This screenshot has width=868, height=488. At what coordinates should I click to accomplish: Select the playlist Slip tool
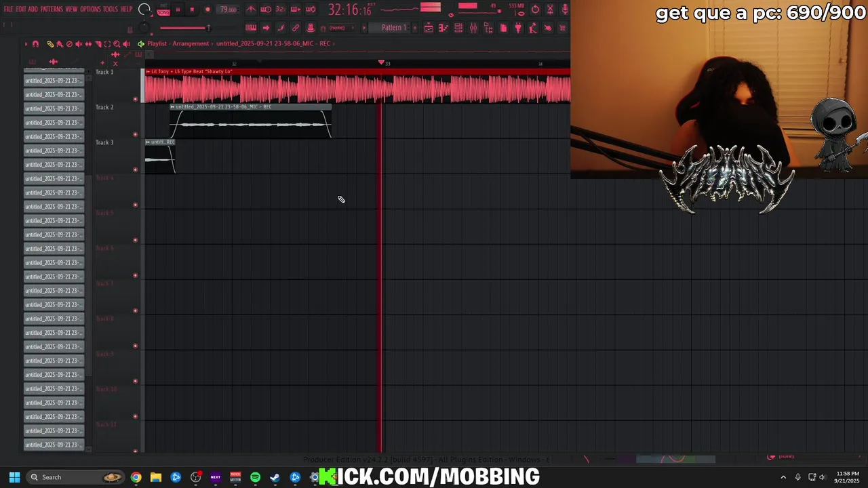coord(88,43)
